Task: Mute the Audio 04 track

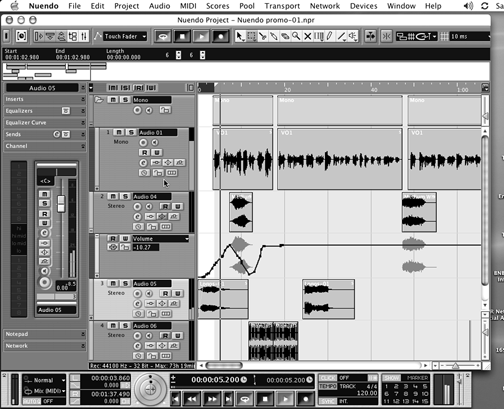Action: tap(113, 196)
